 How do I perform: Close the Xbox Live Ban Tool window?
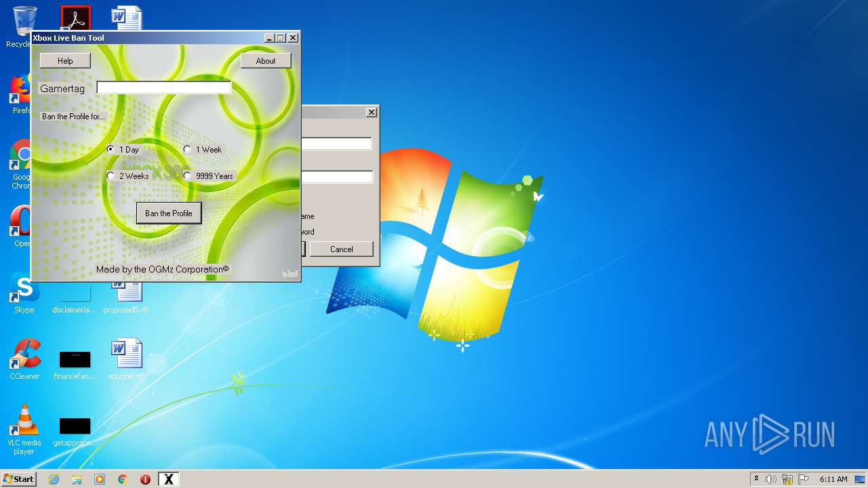293,38
